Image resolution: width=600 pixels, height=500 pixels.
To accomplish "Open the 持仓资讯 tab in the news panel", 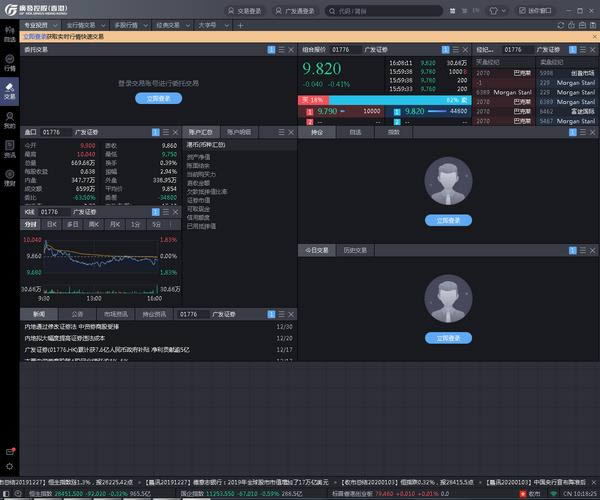I will click(154, 314).
